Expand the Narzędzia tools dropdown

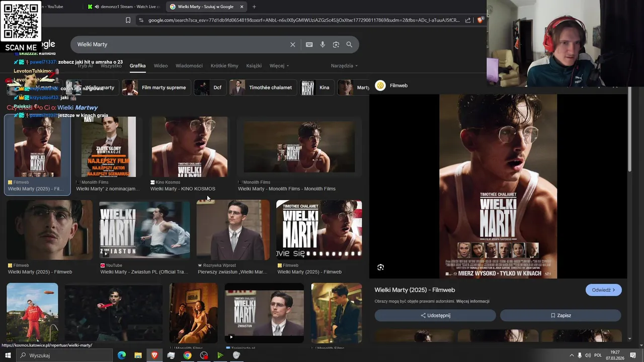(x=344, y=66)
